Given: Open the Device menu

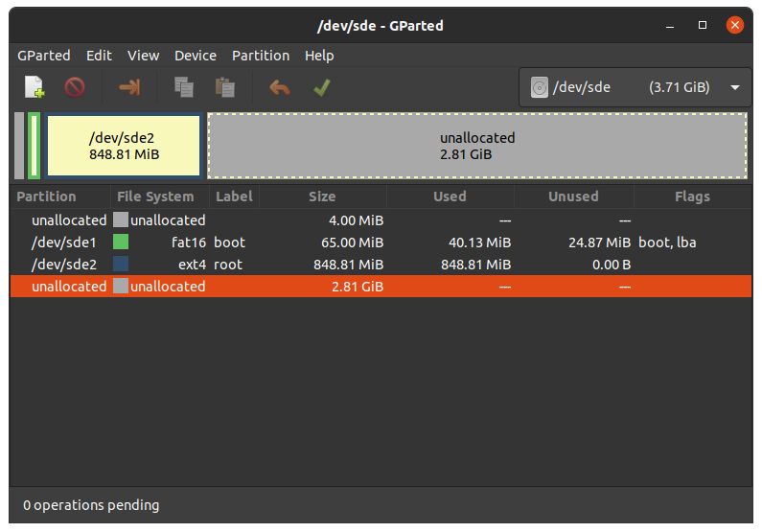Looking at the screenshot, I should pyautogui.click(x=196, y=56).
